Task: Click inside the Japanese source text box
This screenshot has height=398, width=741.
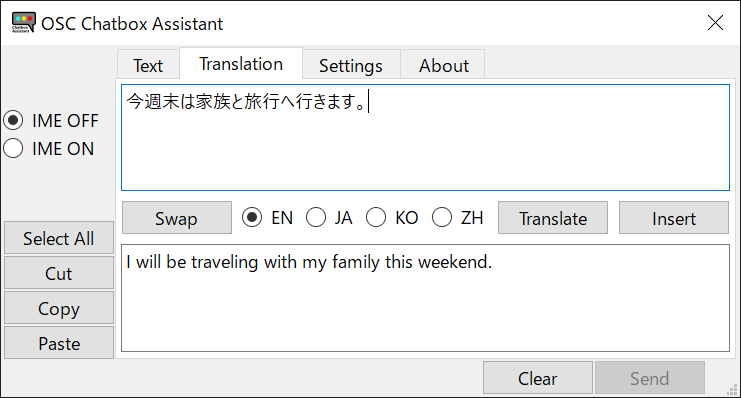Action: (x=425, y=138)
